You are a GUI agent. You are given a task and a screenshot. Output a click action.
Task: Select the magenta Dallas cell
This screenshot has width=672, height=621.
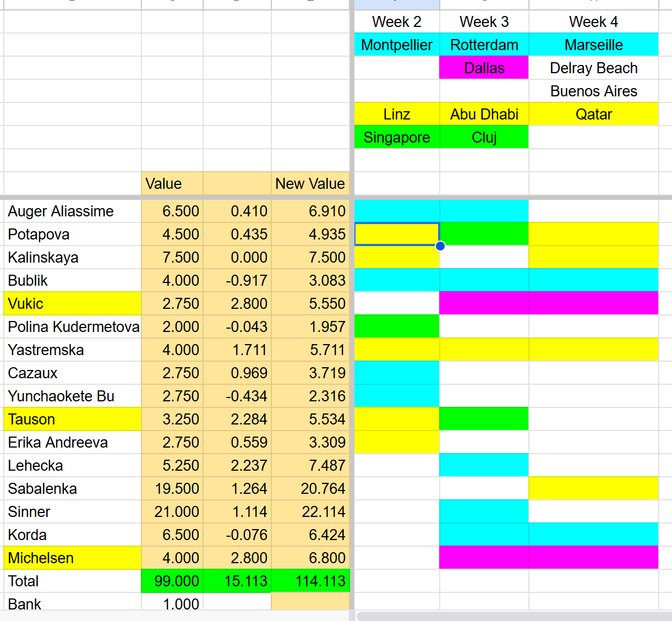coord(484,68)
